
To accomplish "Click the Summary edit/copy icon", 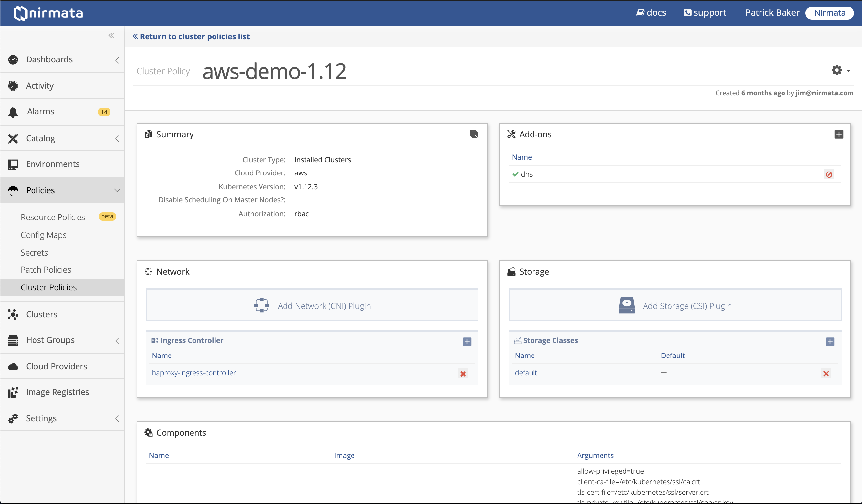I will 474,134.
